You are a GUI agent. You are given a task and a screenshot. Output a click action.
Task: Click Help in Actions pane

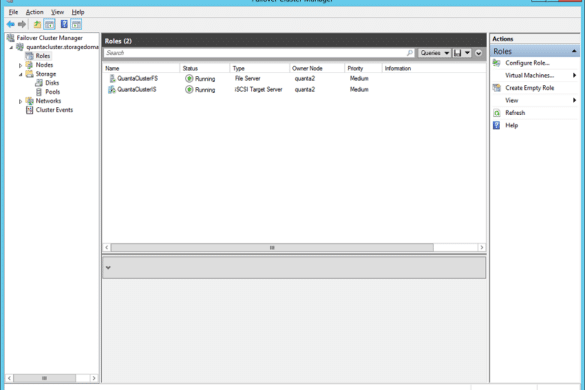click(512, 125)
